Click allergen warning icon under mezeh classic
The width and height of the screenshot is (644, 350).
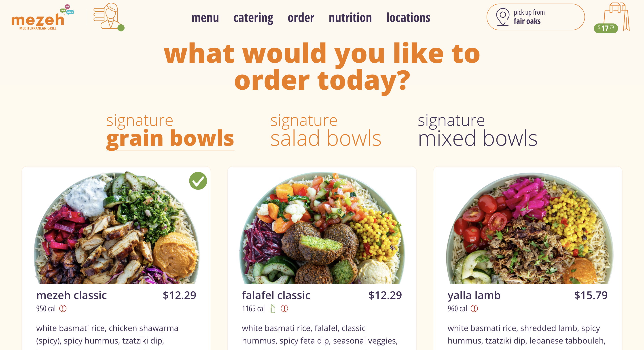(x=63, y=308)
